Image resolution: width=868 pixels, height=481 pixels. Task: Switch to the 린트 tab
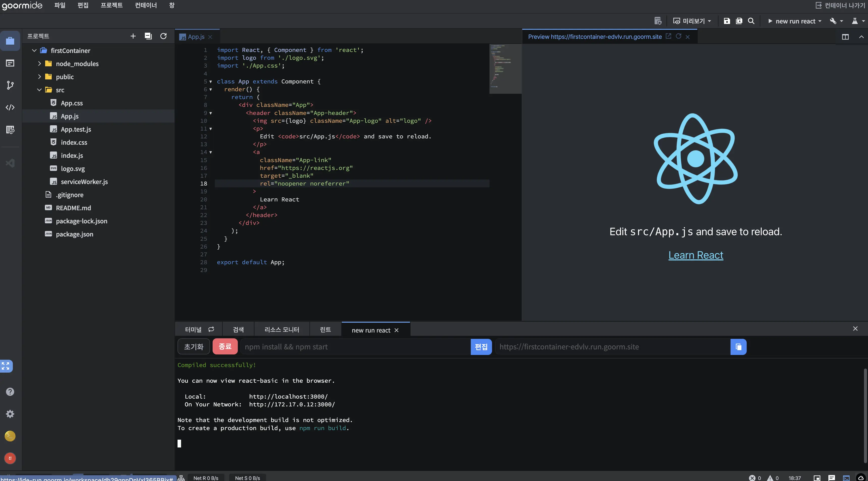[x=325, y=329]
